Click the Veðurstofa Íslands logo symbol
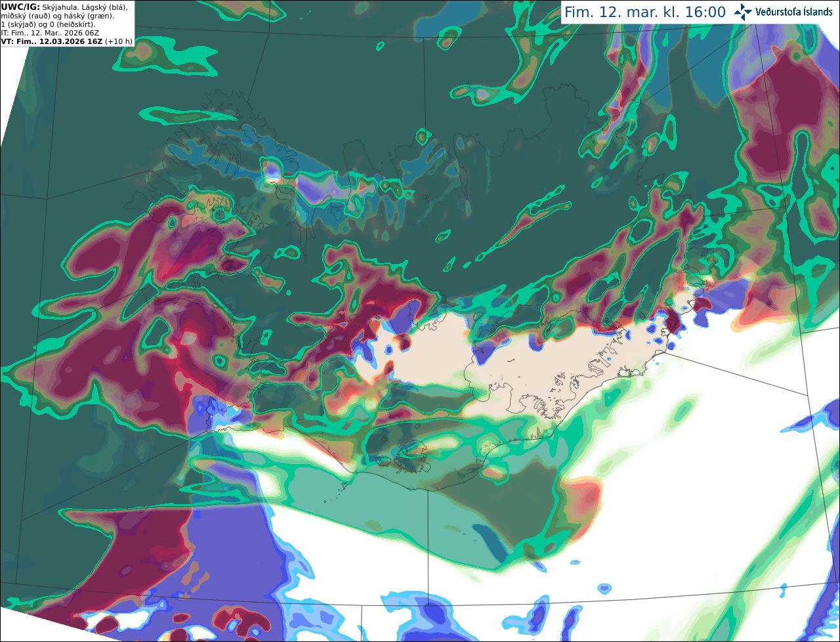Screen dimensions: 840x642 point(743,12)
